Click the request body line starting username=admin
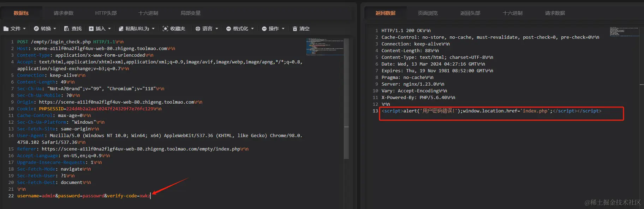 click(x=84, y=196)
